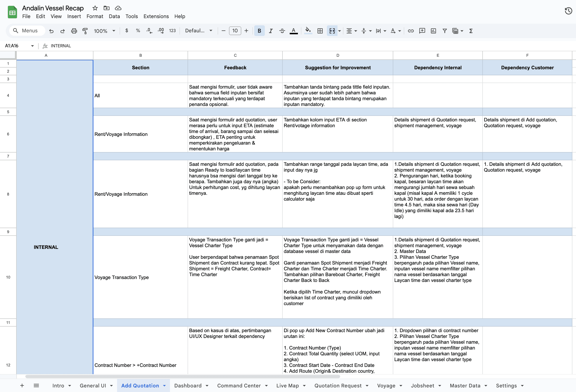Star the Andalin Vessel Recap document
This screenshot has width=576, height=392.
tap(95, 8)
